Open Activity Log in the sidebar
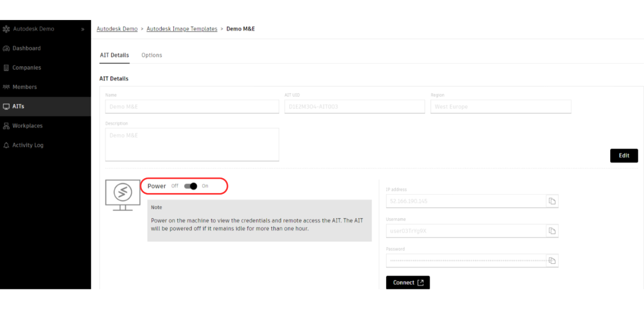 (x=46, y=145)
